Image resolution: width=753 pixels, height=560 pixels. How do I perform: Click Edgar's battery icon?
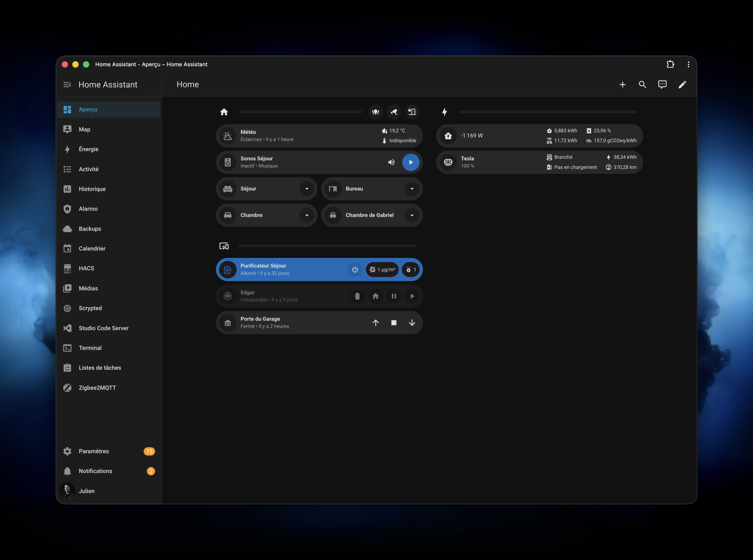357,296
